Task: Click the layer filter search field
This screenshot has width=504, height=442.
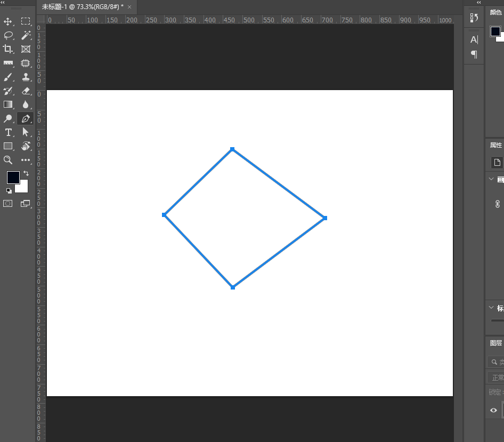Action: pos(497,362)
